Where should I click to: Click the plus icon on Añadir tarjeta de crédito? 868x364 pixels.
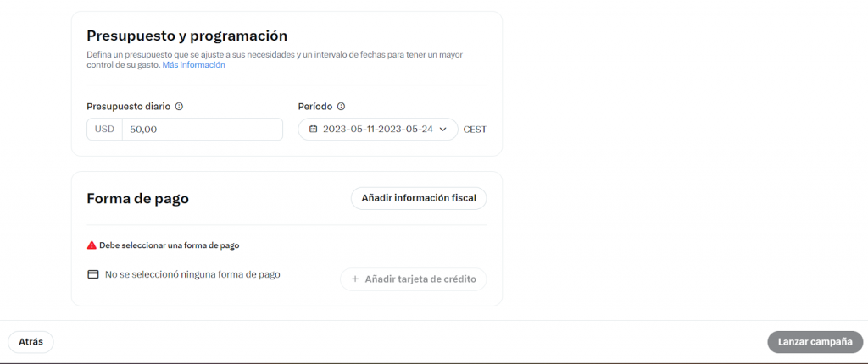tap(355, 279)
